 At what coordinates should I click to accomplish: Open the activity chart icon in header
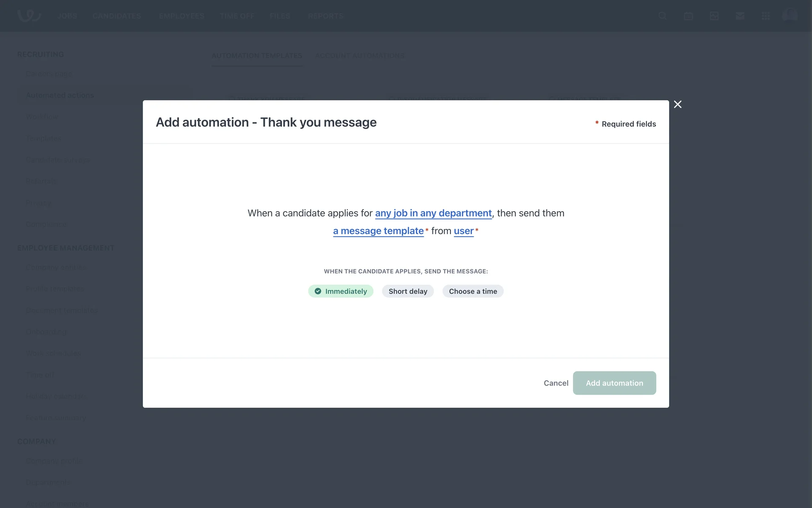tap(714, 16)
